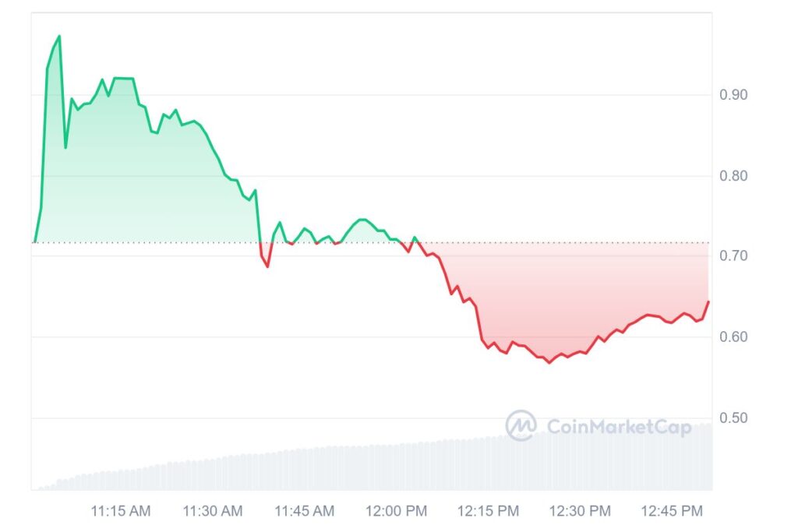798x532 pixels.
Task: Click the 12:45 PM axis label
Action: pos(671,511)
